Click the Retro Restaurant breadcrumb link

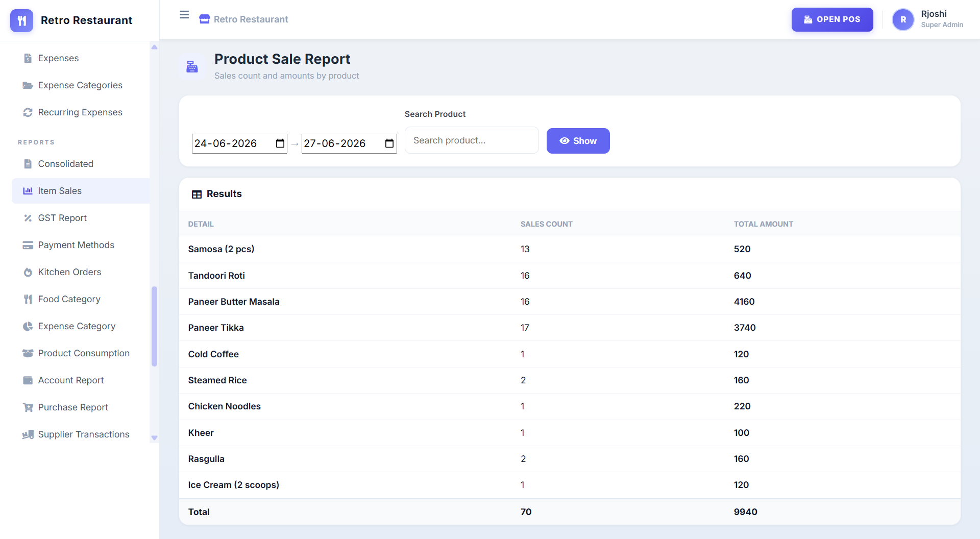pos(251,19)
